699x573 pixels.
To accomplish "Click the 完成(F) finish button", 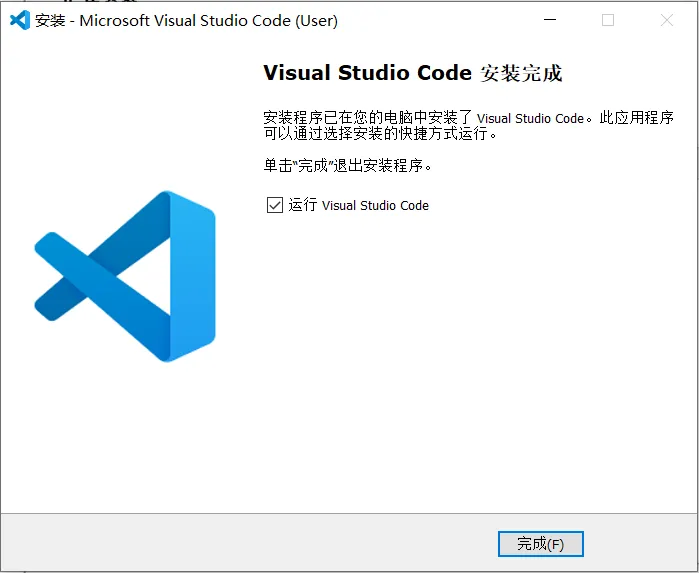I will 540,544.
